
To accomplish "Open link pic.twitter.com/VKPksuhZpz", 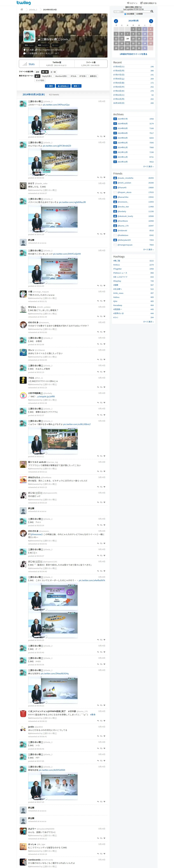I will (x=56, y=105).
